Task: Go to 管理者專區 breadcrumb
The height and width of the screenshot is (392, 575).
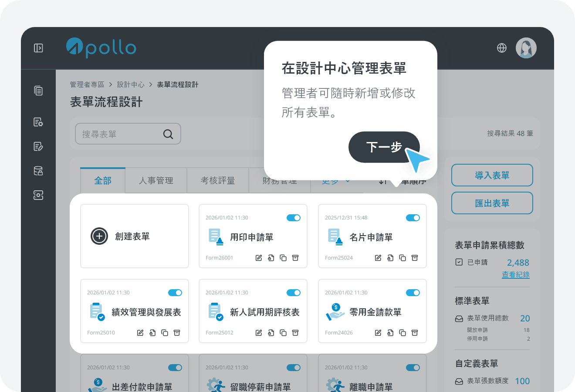Action: coord(87,84)
